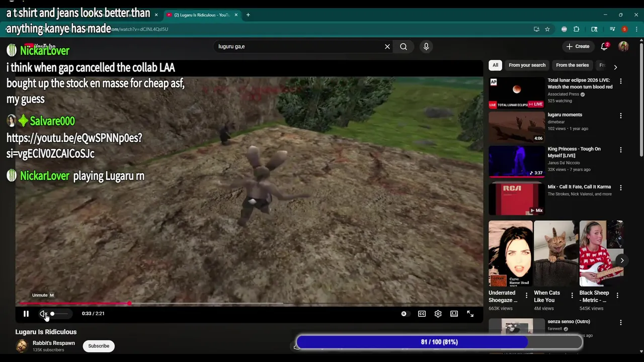Open the Chrome three-dot menu
The height and width of the screenshot is (362, 644).
(636, 29)
